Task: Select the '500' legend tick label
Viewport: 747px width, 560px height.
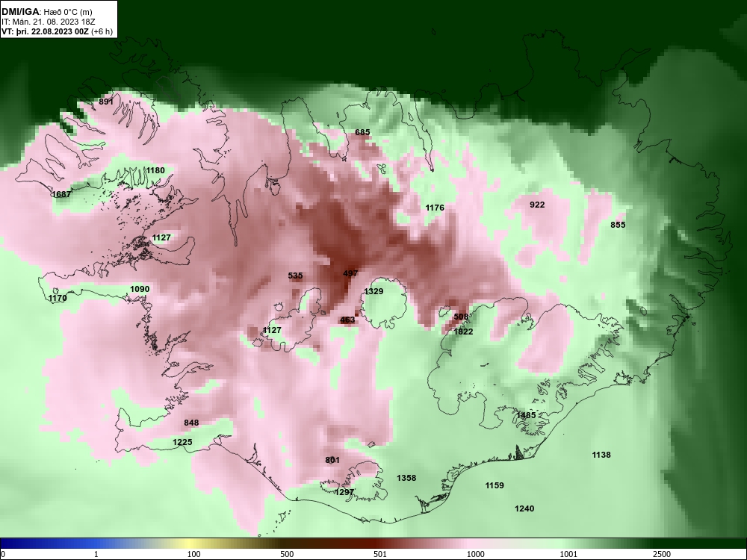Action: click(x=287, y=554)
